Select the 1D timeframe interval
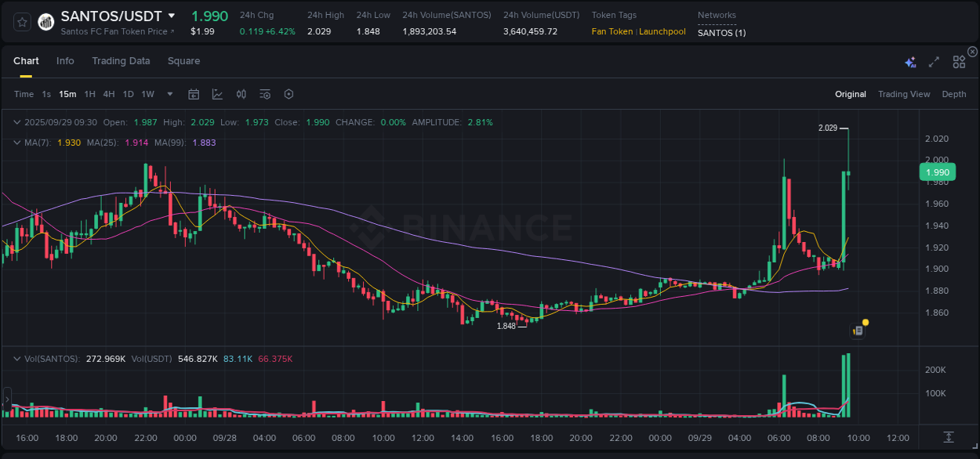Viewport: 980px width, 459px height. coord(127,94)
